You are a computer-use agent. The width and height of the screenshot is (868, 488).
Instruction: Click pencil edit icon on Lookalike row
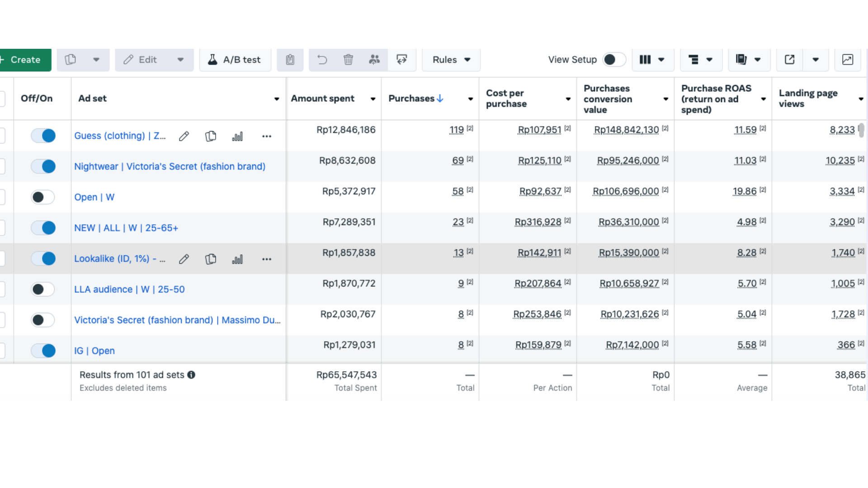(x=184, y=259)
